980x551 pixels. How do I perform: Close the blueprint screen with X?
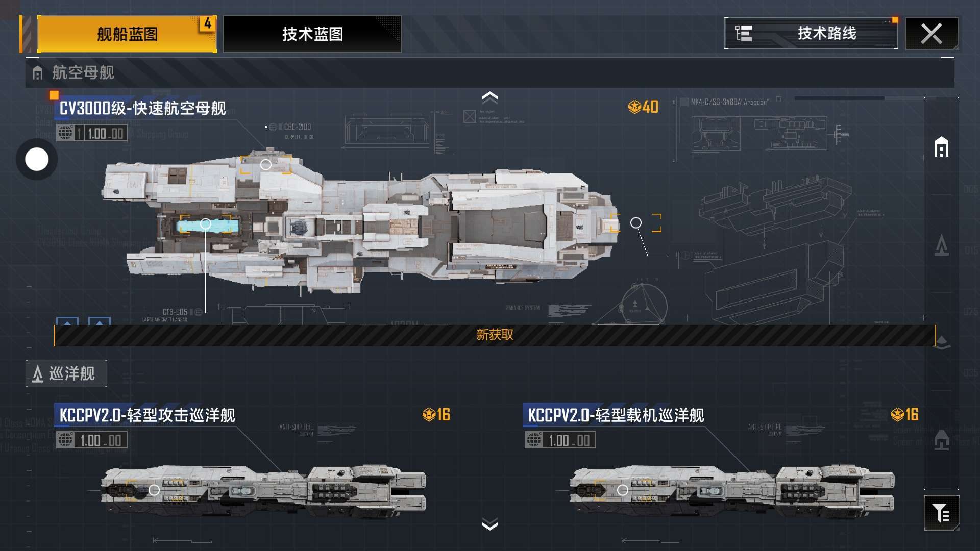(x=932, y=34)
